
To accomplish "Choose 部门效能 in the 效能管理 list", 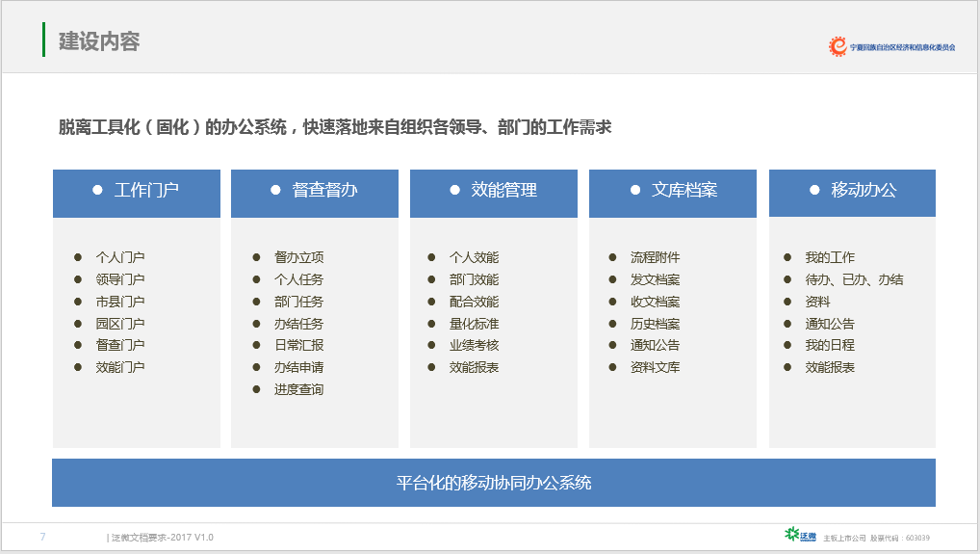I will click(474, 279).
